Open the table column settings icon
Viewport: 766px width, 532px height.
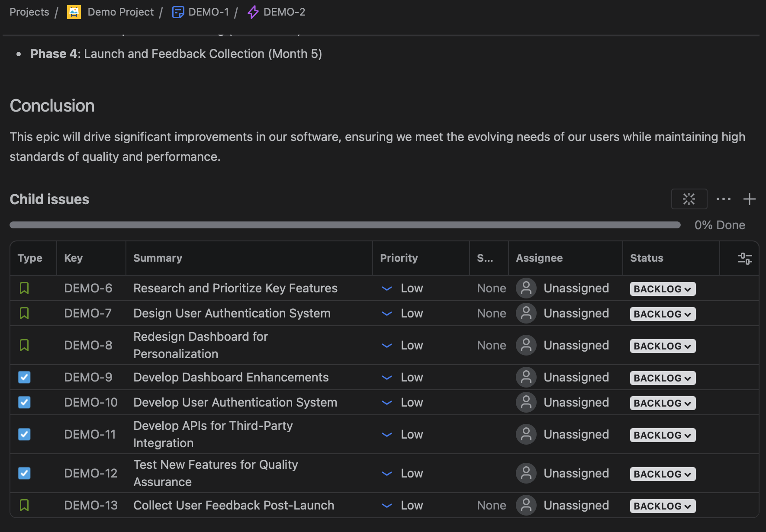[x=745, y=258]
